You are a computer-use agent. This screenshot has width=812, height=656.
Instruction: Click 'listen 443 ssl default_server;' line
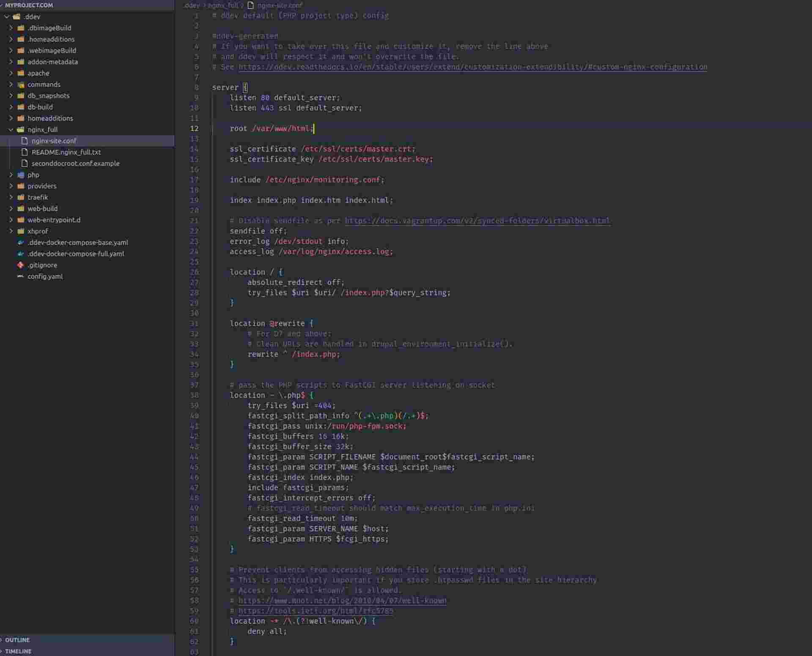[x=296, y=108]
